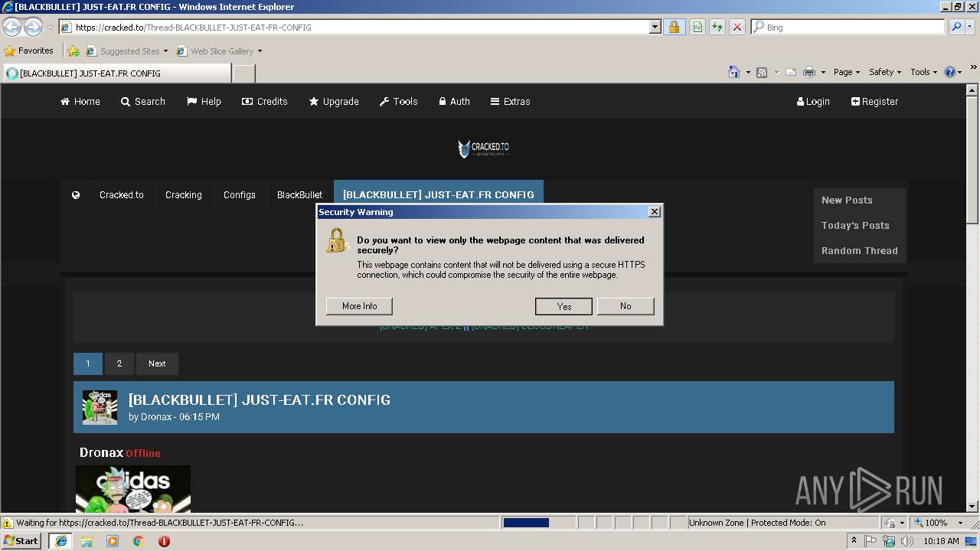Click the Print toolbar icon
The image size is (980, 551).
pyautogui.click(x=809, y=72)
